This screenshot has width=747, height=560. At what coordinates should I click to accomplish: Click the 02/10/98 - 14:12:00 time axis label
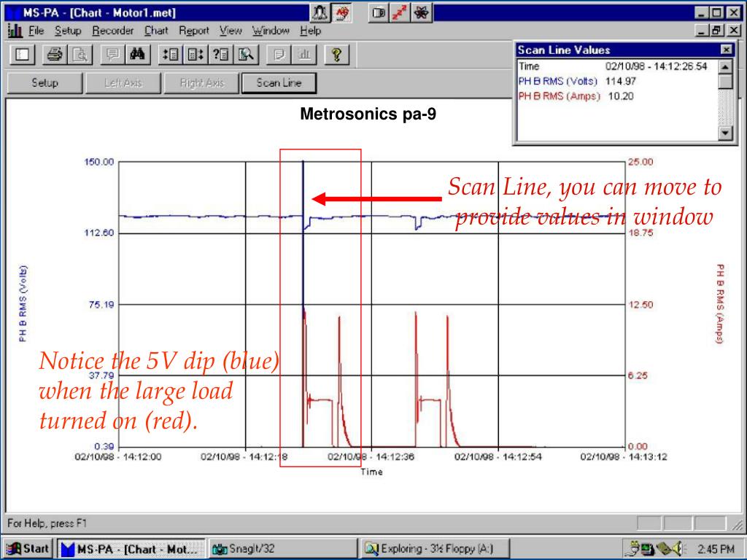point(118,457)
